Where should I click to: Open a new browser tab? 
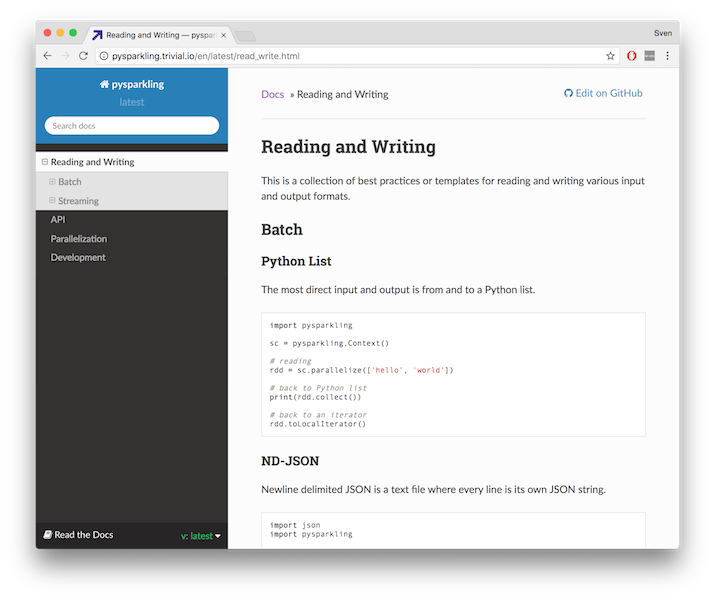(246, 36)
